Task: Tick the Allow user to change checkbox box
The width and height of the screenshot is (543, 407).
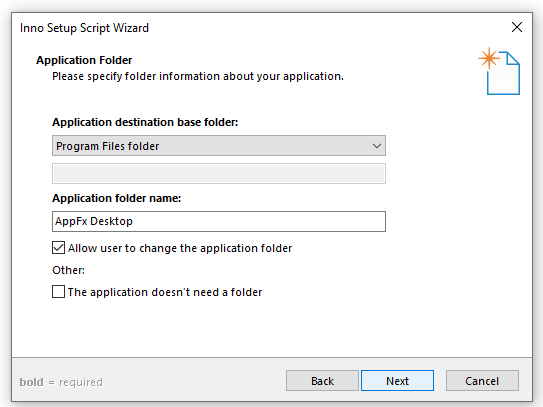Action: 59,248
